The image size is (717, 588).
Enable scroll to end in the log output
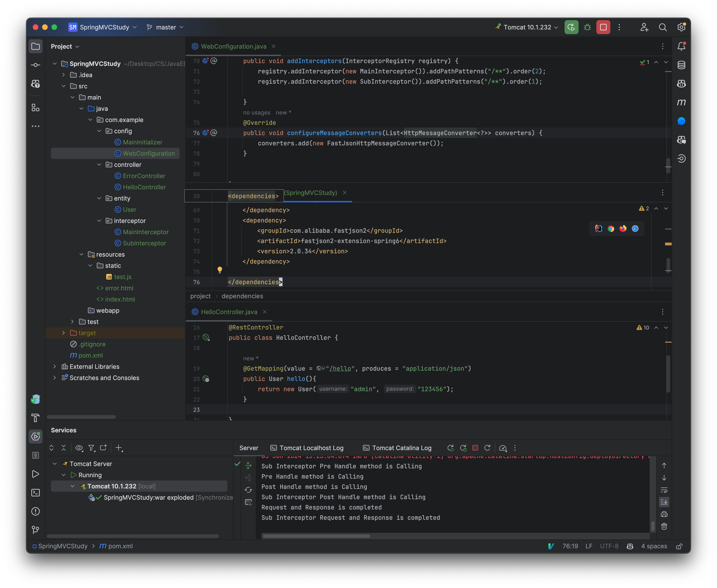click(x=664, y=502)
